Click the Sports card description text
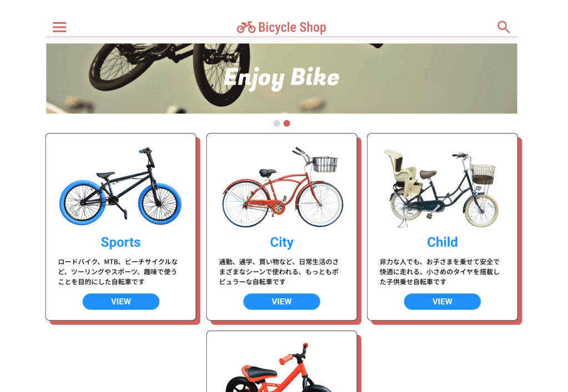The width and height of the screenshot is (568, 392). tap(118, 272)
